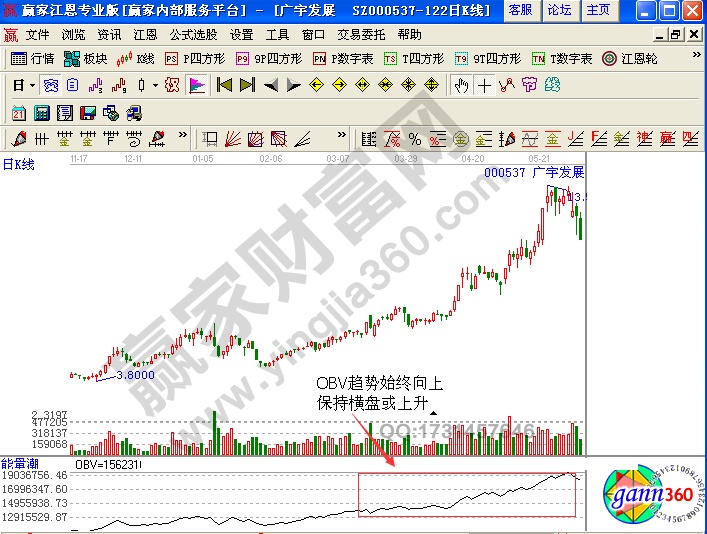Screen dimensions: 707x534
Task: Click the 行情 quotes toolbar button
Action: coord(32,59)
